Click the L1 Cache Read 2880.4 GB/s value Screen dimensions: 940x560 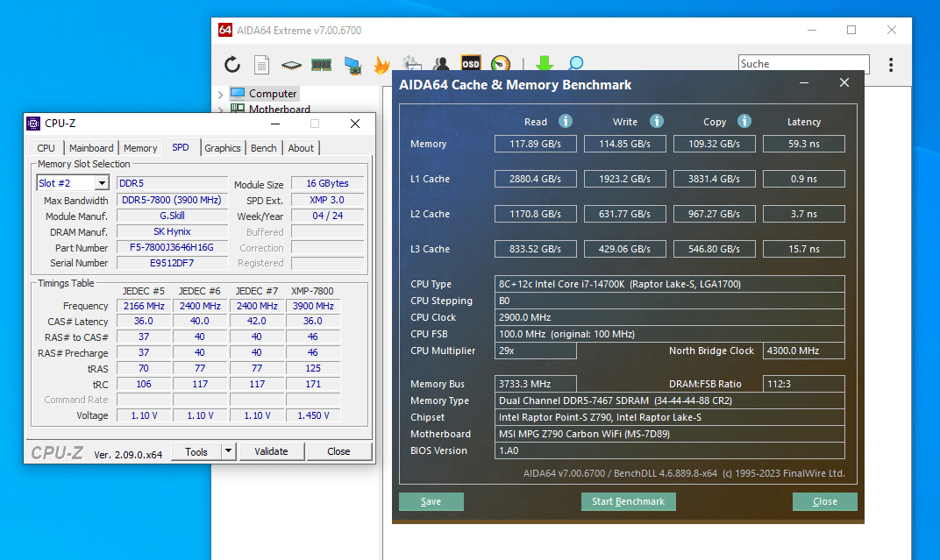coord(536,179)
